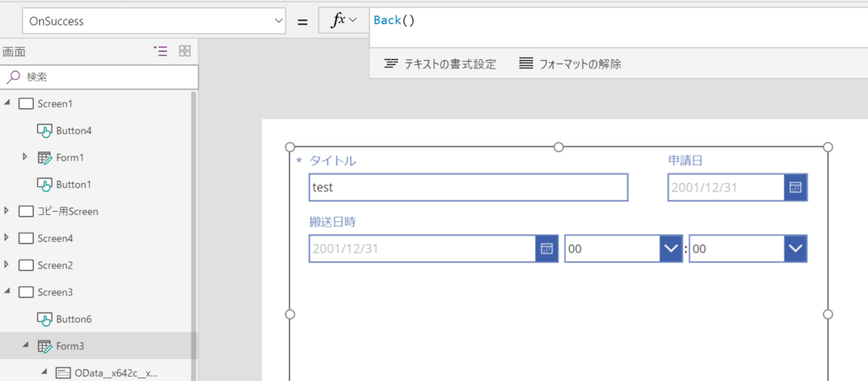Click the 申請日 date input field
Viewport: 868px width, 381px height.
click(x=726, y=187)
